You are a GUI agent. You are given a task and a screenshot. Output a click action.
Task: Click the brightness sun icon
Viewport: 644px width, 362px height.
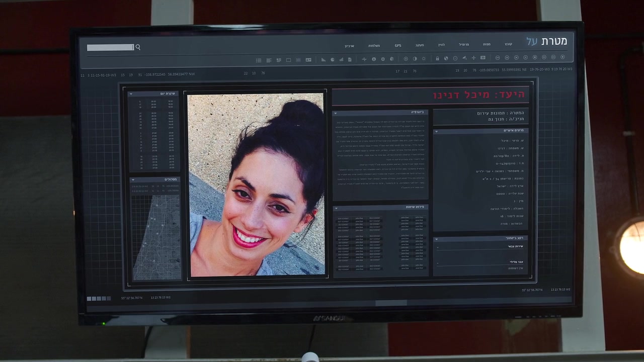click(424, 59)
